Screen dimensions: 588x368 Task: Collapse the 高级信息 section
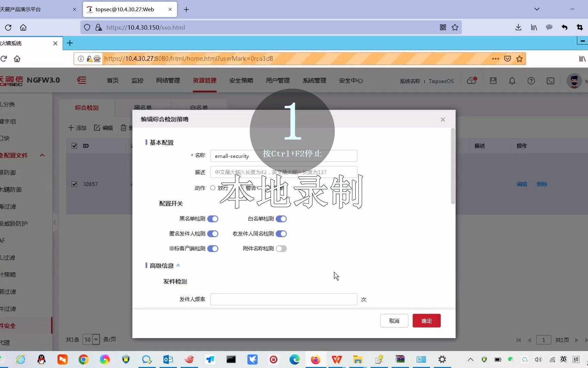click(178, 265)
